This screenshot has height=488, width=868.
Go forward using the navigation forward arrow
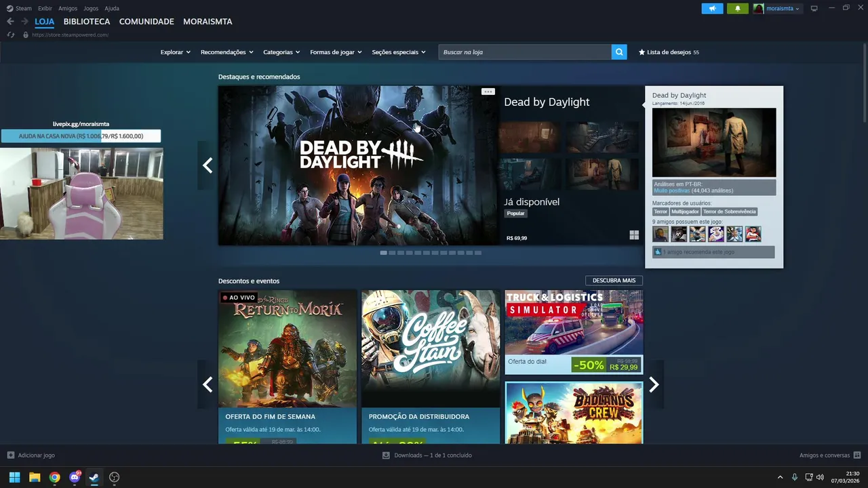(24, 22)
